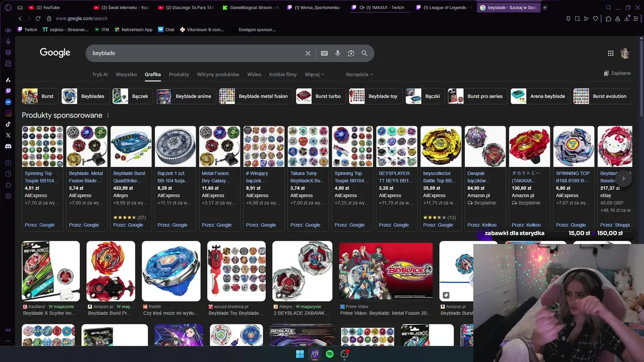The image size is (644, 362).
Task: Open X (Twitter) in the sidebar
Action: point(8,135)
